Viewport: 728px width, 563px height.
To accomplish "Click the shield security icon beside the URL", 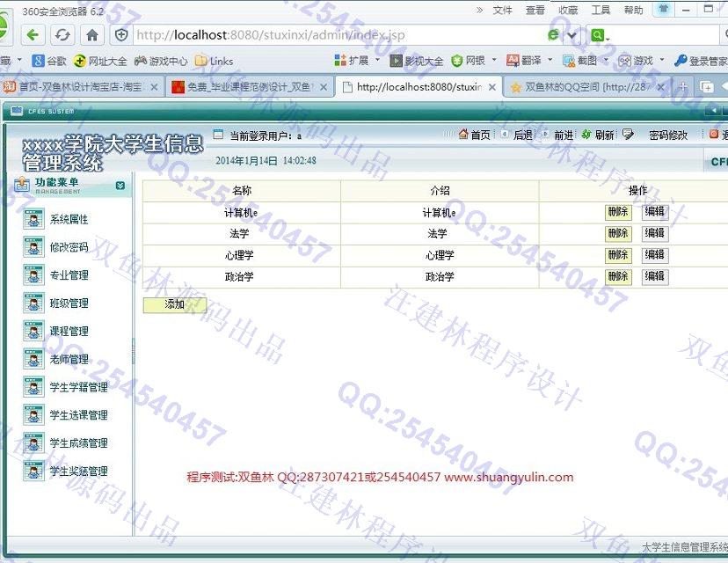I will 121,35.
